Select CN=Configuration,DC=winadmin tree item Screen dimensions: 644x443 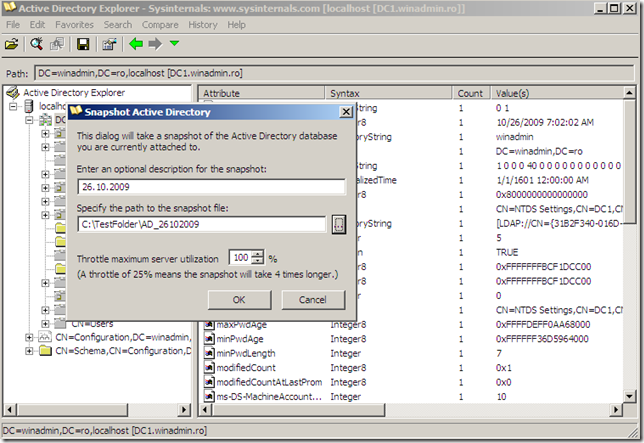click(123, 337)
